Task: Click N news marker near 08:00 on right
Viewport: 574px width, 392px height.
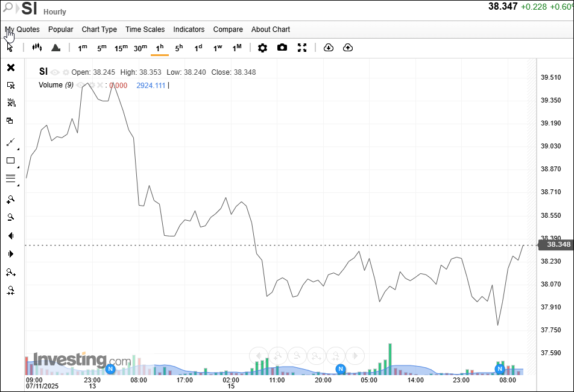Action: coord(500,369)
